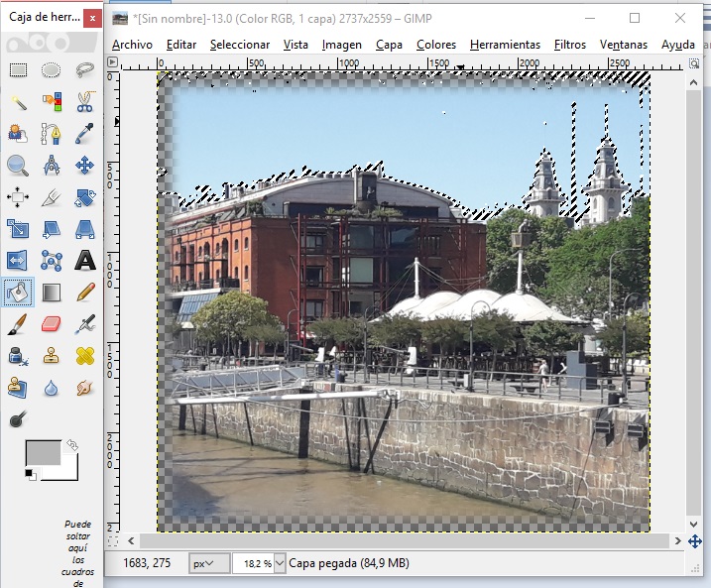This screenshot has height=588, width=711.
Task: Select the Shear tool
Action: click(52, 229)
